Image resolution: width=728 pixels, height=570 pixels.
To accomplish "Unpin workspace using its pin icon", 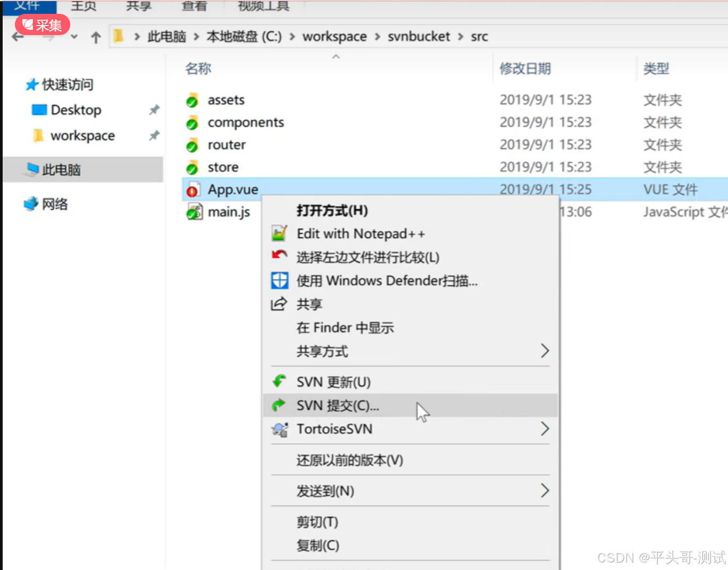I will [x=154, y=135].
